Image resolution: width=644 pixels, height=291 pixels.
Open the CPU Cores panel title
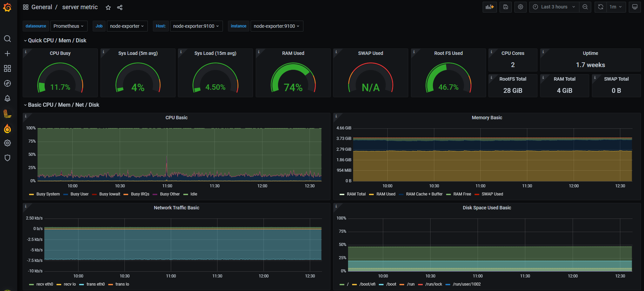tap(513, 53)
